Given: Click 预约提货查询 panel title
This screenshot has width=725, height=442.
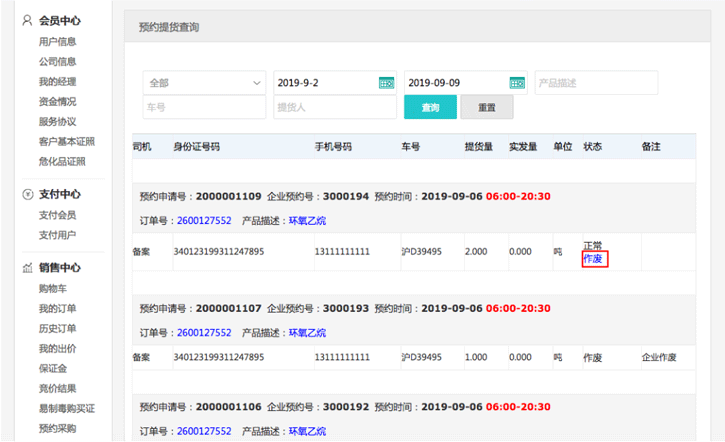Looking at the screenshot, I should (x=169, y=27).
